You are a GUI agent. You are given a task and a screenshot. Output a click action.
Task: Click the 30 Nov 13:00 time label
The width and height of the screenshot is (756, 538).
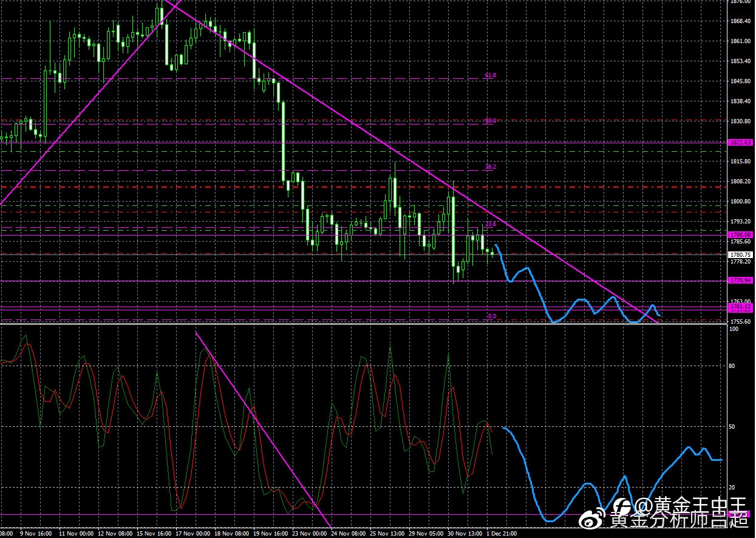click(x=466, y=534)
